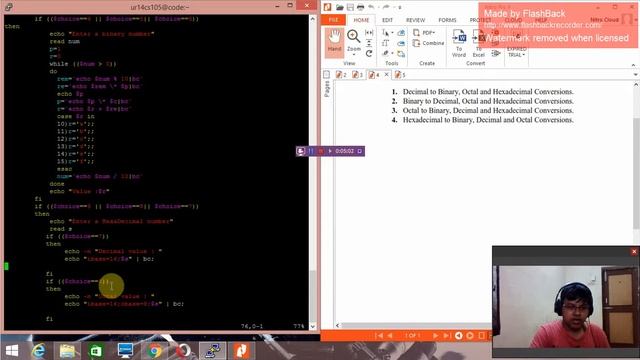Click the page number field 1 OF 1
Image resolution: width=640 pixels, height=360 pixels.
[412, 336]
